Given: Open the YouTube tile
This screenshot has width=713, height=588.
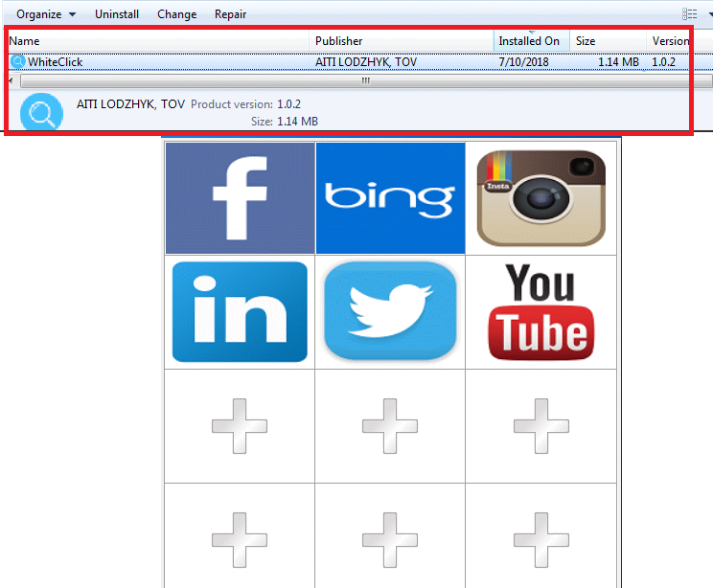Looking at the screenshot, I should 540,311.
